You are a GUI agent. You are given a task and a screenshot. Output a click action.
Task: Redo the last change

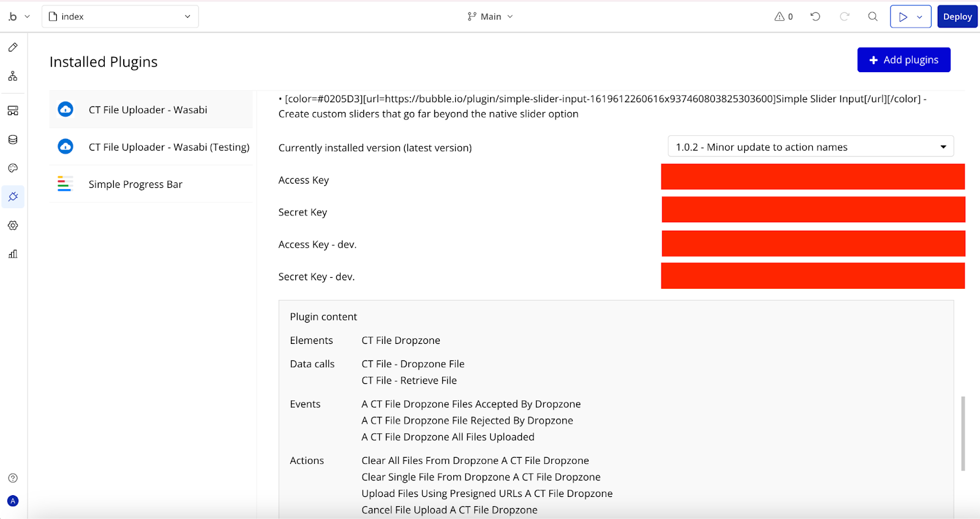point(845,17)
